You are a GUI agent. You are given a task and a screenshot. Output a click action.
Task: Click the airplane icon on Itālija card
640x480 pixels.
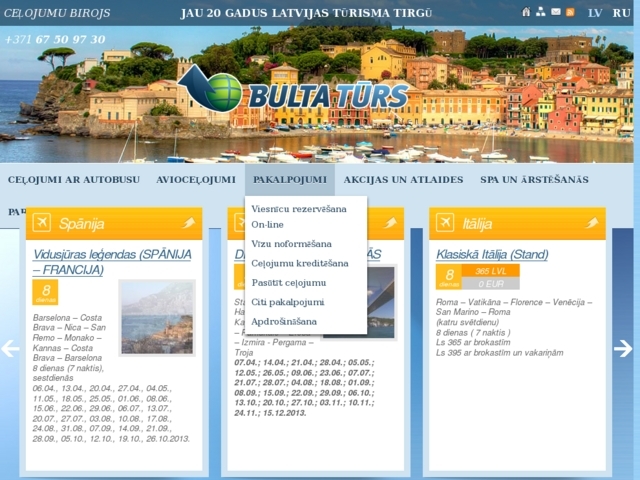click(x=445, y=222)
